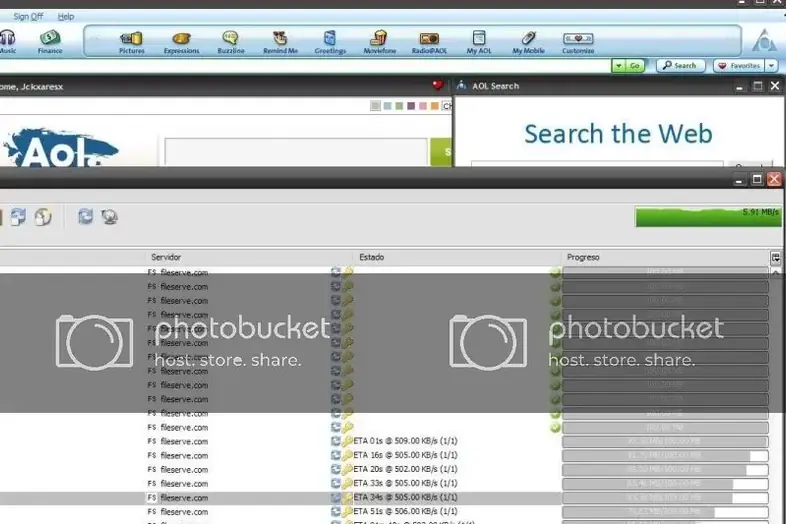The height and width of the screenshot is (524, 786).
Task: Pick the green theme color swatch
Action: [x=399, y=106]
